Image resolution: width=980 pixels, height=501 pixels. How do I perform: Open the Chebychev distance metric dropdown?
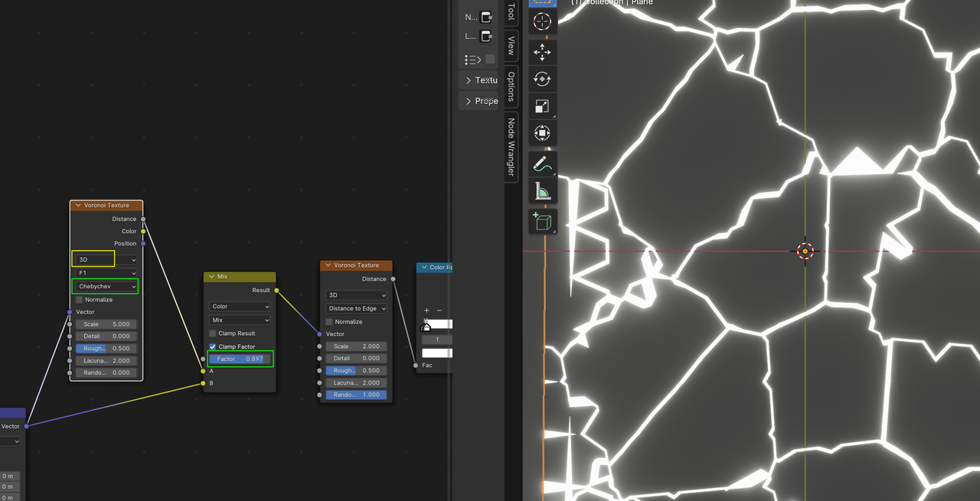click(104, 286)
